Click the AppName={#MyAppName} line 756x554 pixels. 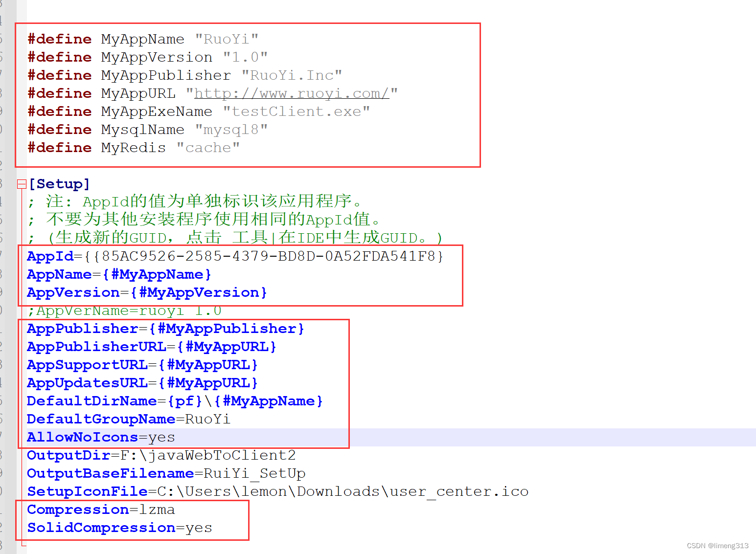(x=119, y=274)
